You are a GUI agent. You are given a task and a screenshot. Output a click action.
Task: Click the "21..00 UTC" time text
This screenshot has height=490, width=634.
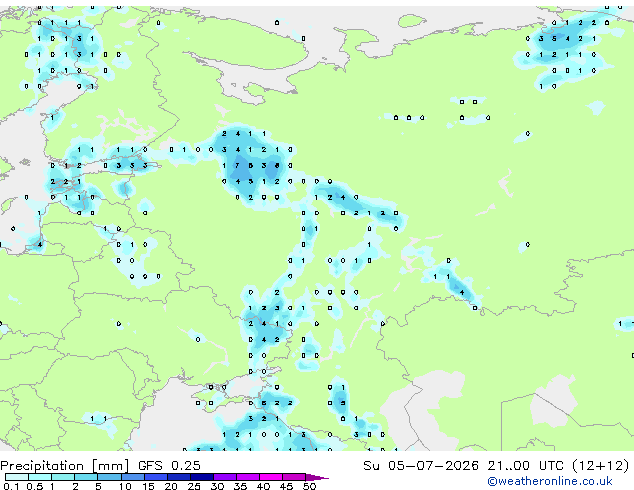525,466
